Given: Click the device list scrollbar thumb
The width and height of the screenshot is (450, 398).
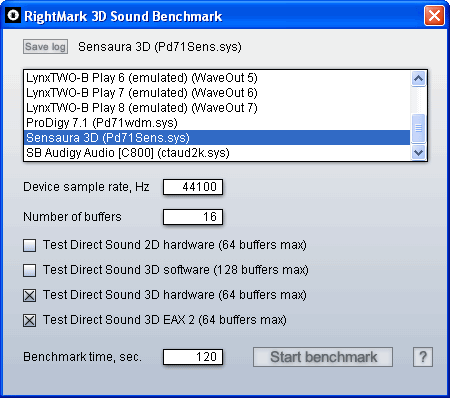Looking at the screenshot, I should (418, 128).
